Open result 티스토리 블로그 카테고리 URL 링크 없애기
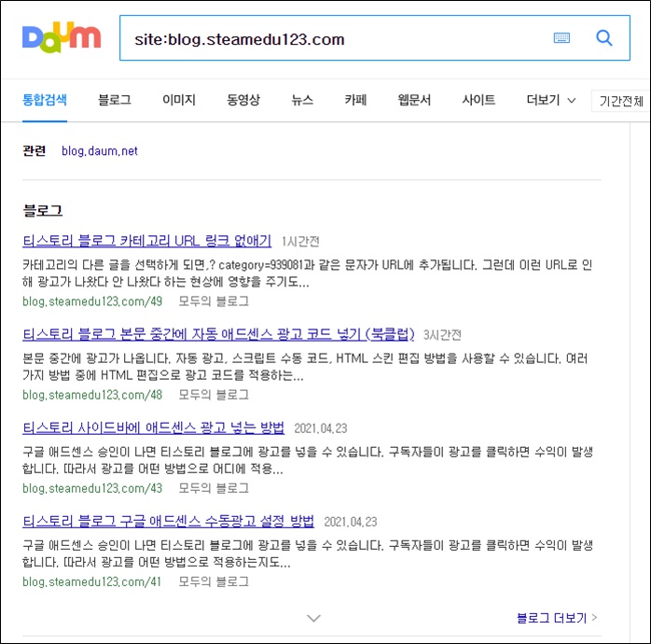651x644 pixels. click(147, 241)
